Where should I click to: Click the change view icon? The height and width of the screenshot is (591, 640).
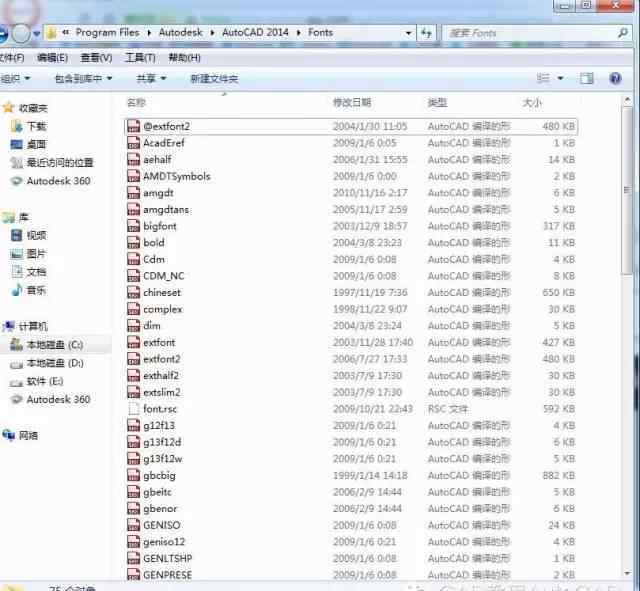543,78
